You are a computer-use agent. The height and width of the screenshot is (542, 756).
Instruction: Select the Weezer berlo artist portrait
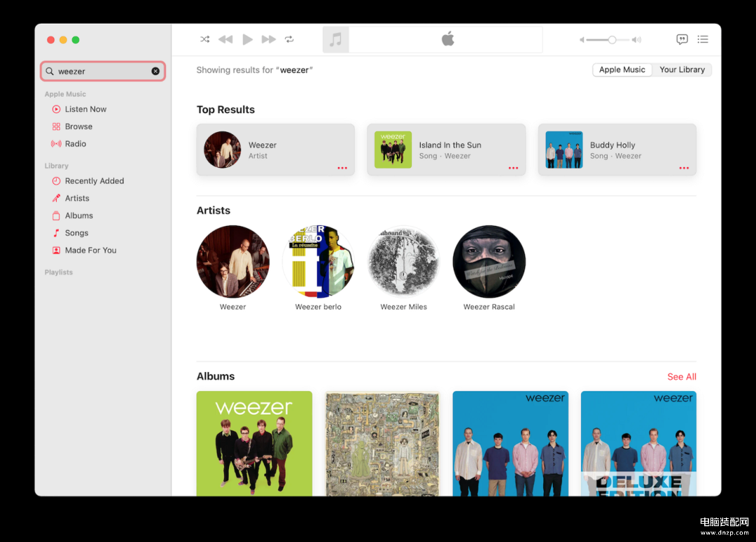coord(318,262)
